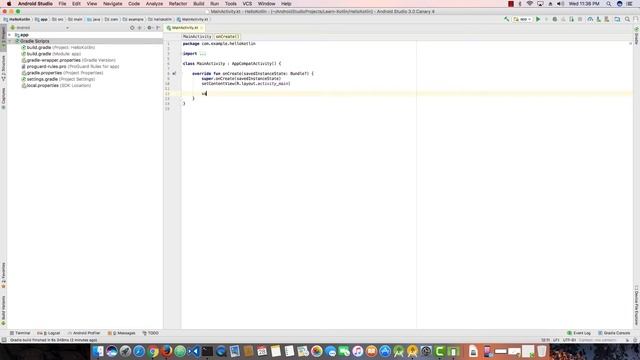Select local.properties file
Viewport: 640px width, 360px height.
pyautogui.click(x=56, y=86)
